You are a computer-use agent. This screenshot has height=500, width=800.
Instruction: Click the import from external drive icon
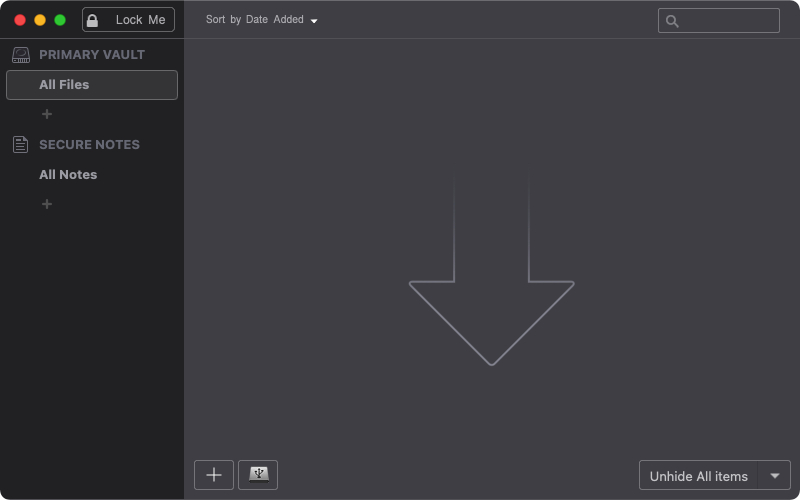click(258, 475)
